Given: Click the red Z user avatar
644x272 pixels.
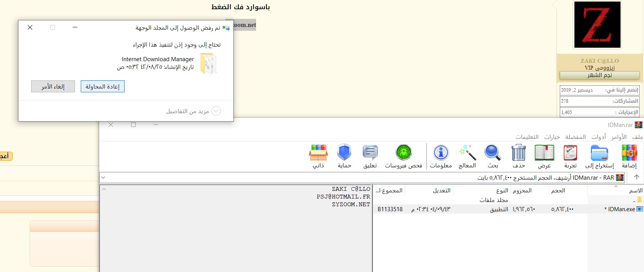Looking at the screenshot, I should (597, 25).
